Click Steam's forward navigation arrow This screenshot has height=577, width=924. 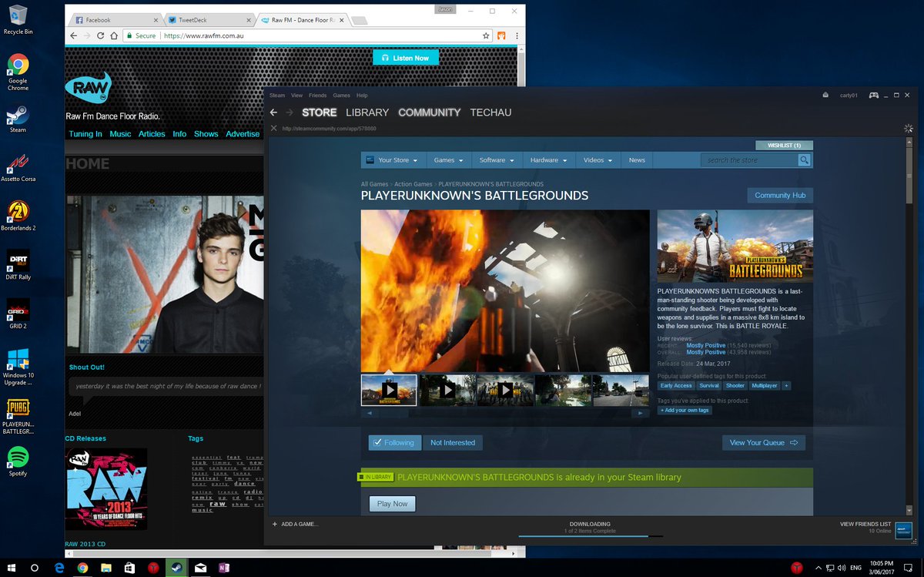290,112
